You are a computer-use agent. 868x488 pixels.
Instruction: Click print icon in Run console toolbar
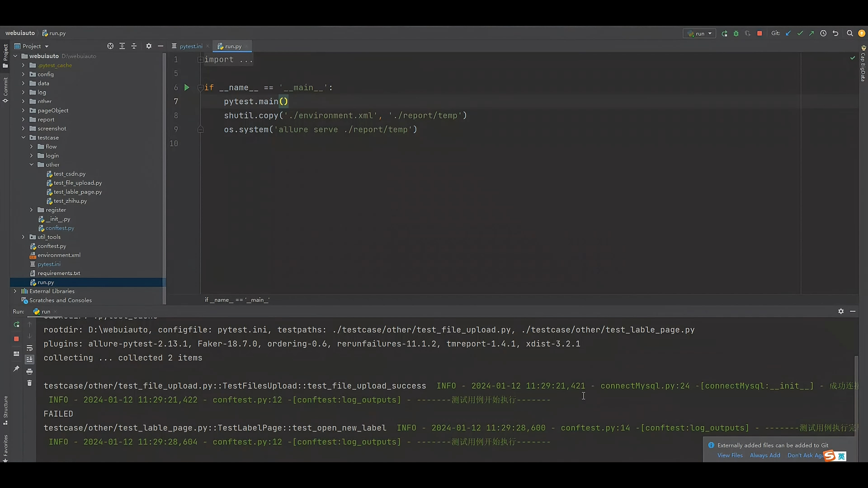(29, 371)
